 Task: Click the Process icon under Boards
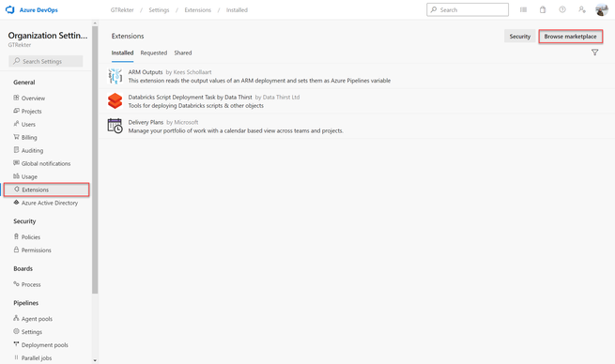(x=16, y=284)
